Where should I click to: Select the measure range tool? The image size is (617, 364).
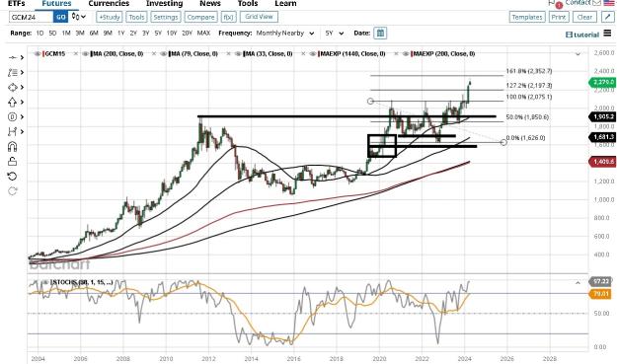tap(12, 131)
